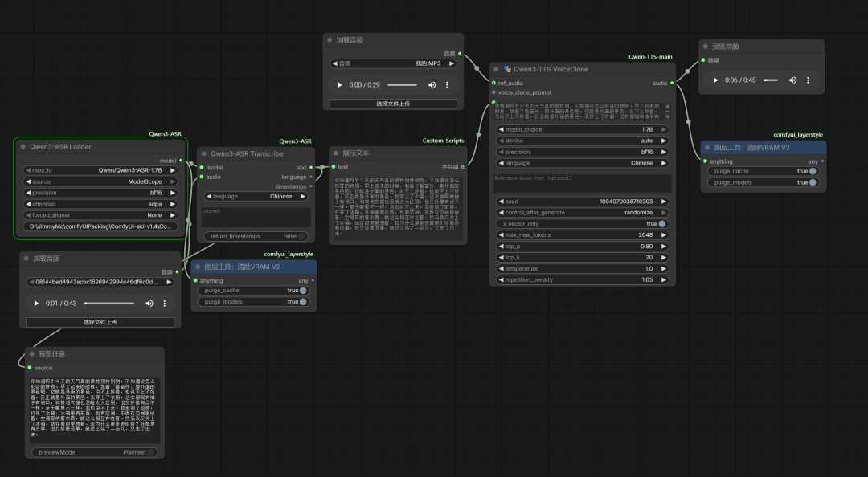
Task: Decrease seed value with left arrow
Action: 501,202
